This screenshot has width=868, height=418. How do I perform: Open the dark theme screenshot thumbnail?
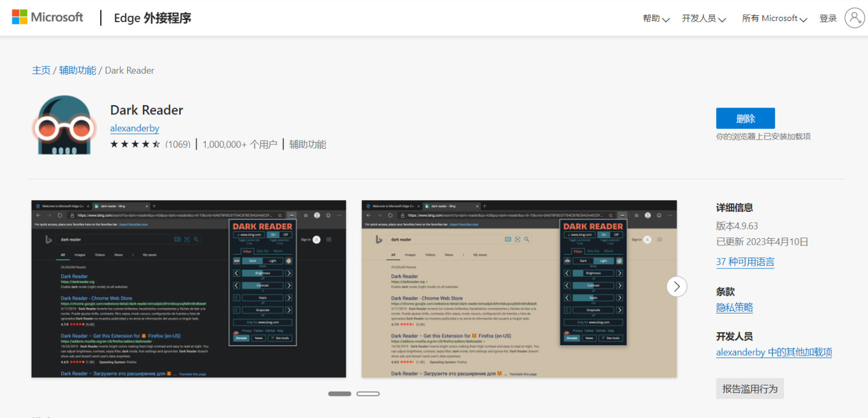[x=188, y=289]
